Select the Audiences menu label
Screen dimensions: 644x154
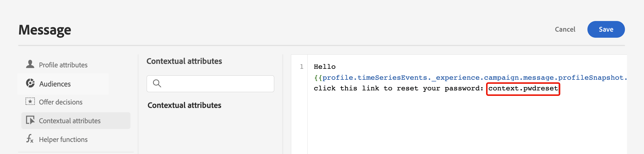coord(55,84)
